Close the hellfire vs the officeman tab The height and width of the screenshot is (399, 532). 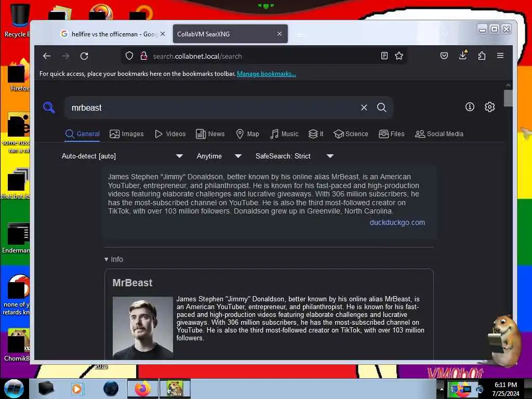click(x=163, y=34)
